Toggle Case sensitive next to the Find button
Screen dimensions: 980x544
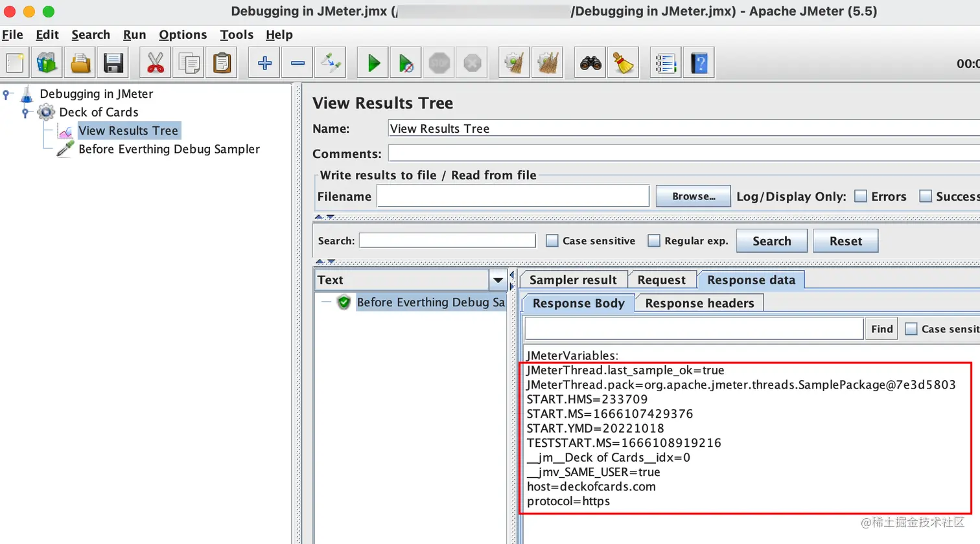pyautogui.click(x=911, y=329)
